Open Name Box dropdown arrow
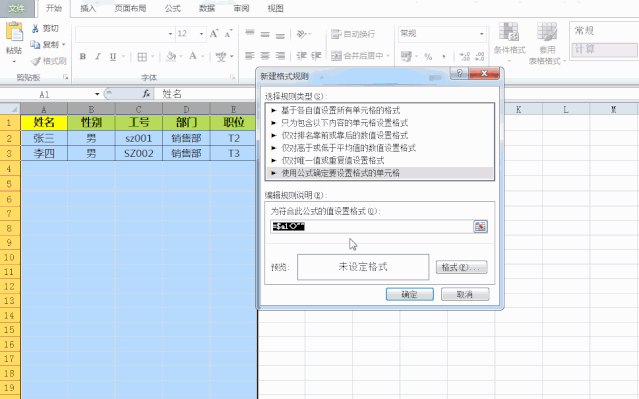This screenshot has height=399, width=639. (97, 94)
